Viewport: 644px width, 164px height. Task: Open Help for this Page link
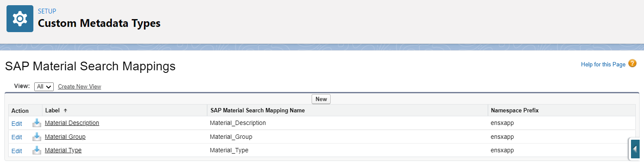click(603, 64)
